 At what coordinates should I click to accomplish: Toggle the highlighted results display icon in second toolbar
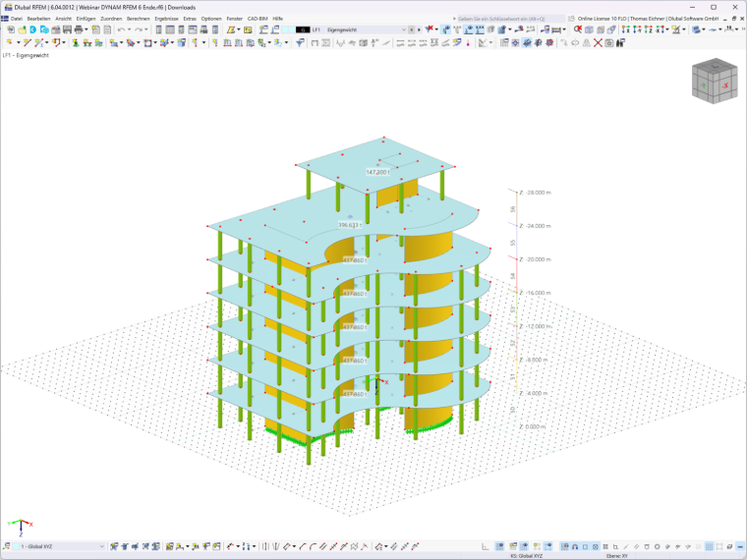pyautogui.click(x=527, y=43)
